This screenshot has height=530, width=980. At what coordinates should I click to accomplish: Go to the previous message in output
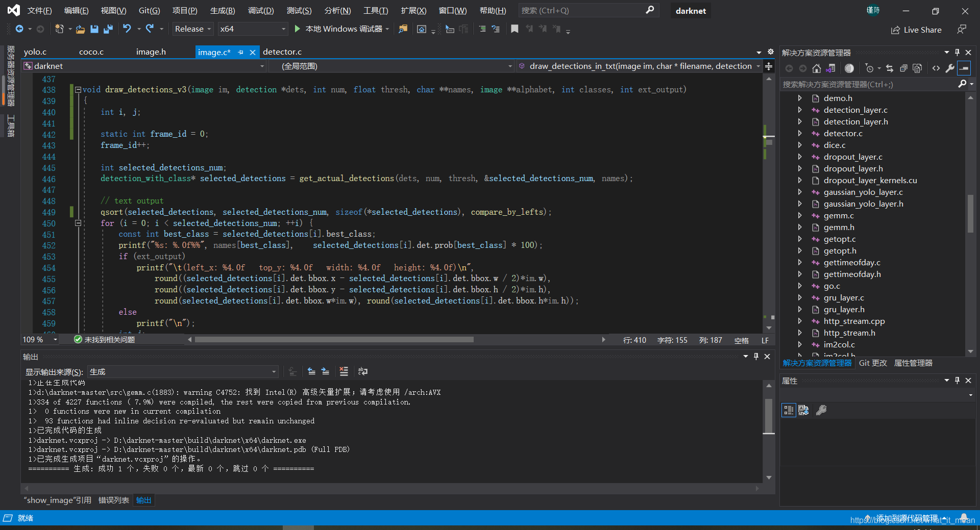tap(311, 371)
